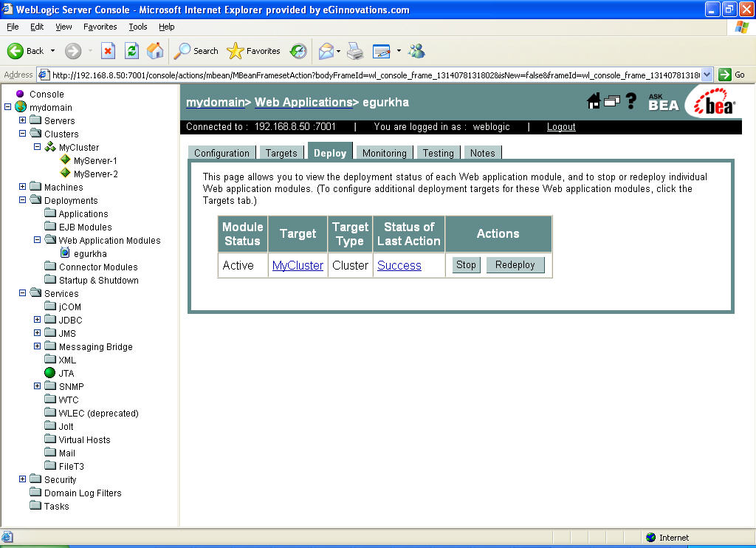The image size is (756, 548).
Task: Collapse the Web Application Modules node
Action: pos(37,239)
